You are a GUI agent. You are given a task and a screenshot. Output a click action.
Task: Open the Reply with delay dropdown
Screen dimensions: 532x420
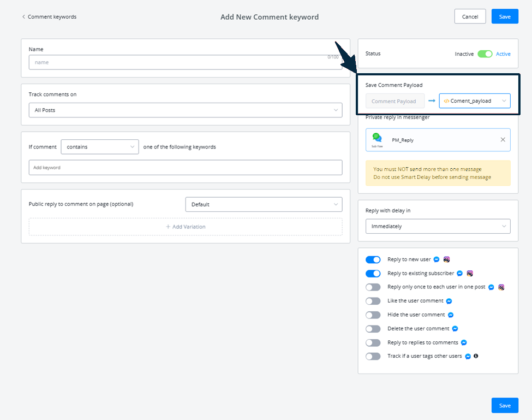pos(438,226)
